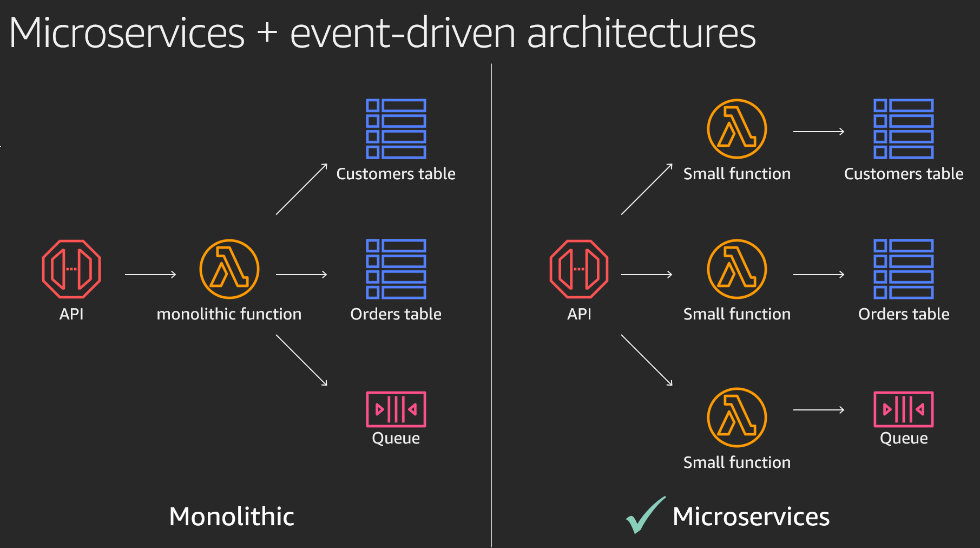Click Customers table icon in Microservices diagram

click(904, 129)
